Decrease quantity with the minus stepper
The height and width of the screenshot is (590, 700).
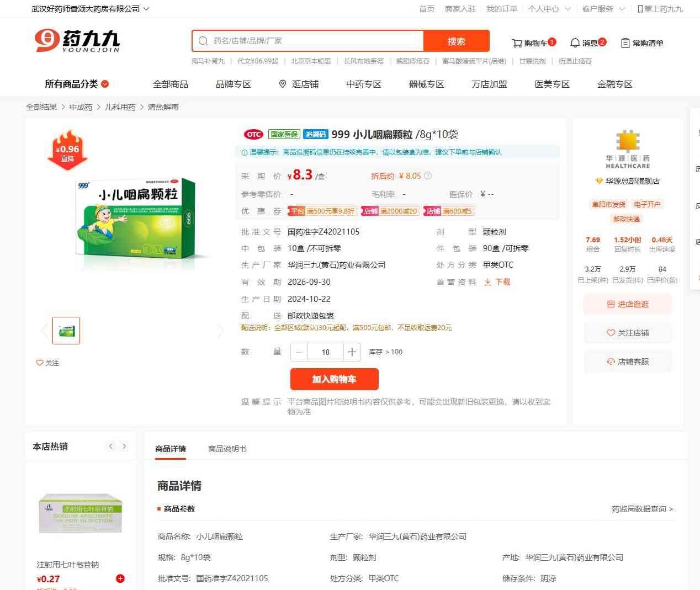[x=299, y=352]
